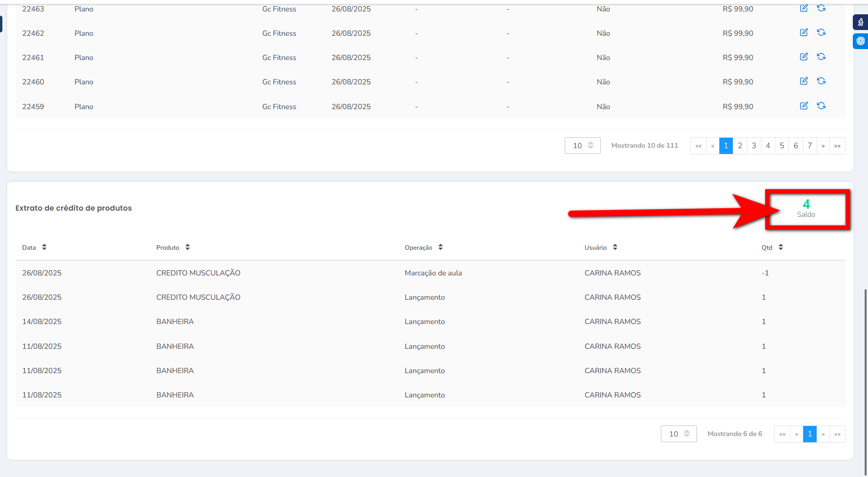Change page size in upper table stepper
The width and height of the screenshot is (868, 477).
(x=590, y=145)
